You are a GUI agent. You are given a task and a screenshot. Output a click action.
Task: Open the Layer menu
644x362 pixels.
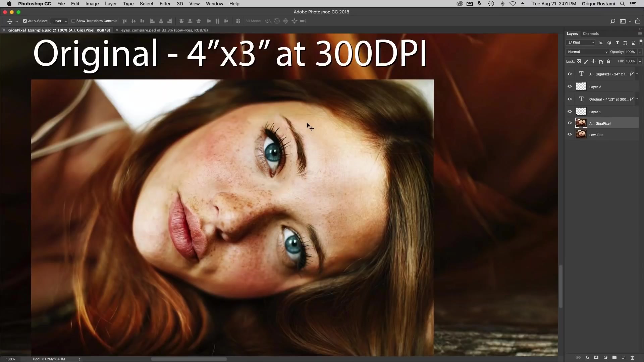(111, 4)
